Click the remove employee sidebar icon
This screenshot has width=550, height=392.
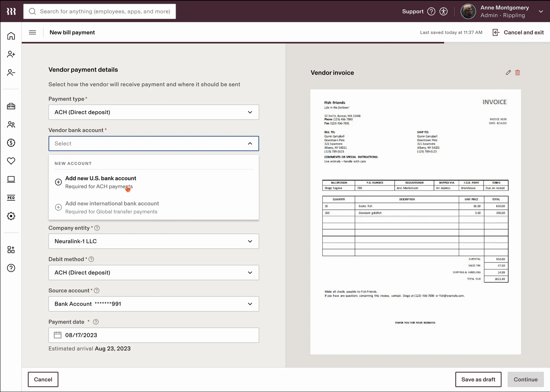coord(11,72)
